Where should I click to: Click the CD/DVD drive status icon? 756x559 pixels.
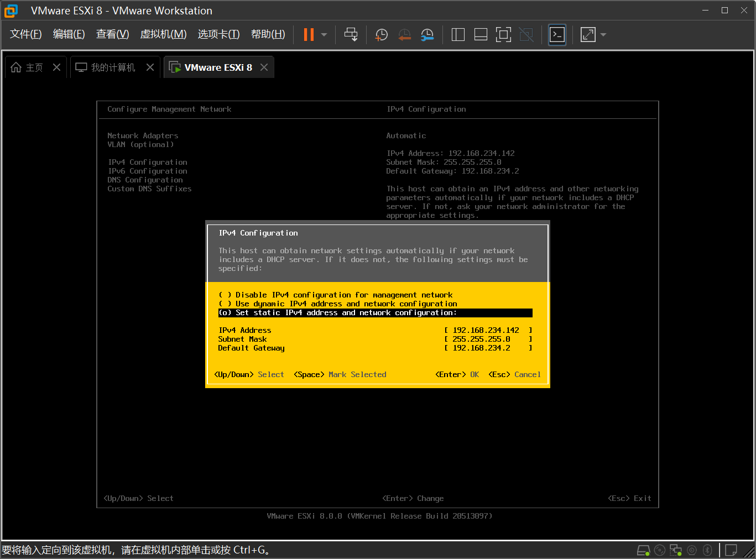click(660, 550)
